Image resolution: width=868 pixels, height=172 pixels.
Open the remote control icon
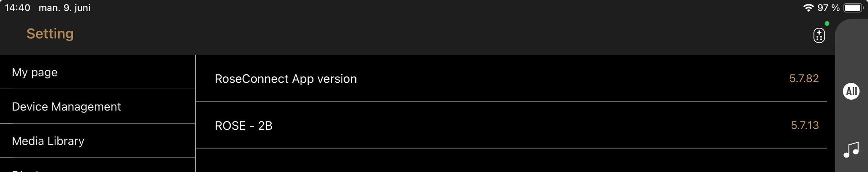pos(819,35)
